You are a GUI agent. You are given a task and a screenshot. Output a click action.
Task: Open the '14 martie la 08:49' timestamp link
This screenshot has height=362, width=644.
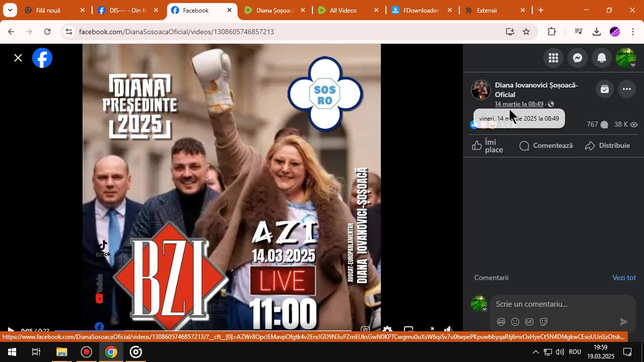pos(519,104)
